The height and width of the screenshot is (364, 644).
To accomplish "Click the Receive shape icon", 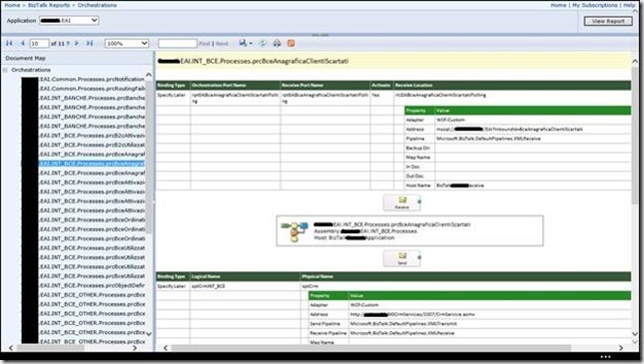I will click(x=402, y=202).
